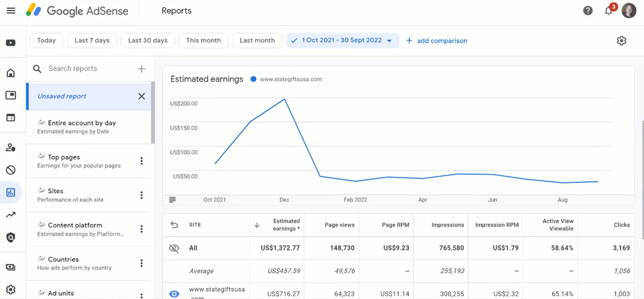Open the account profile avatar
Screen dimensions: 644x299
[629, 10]
